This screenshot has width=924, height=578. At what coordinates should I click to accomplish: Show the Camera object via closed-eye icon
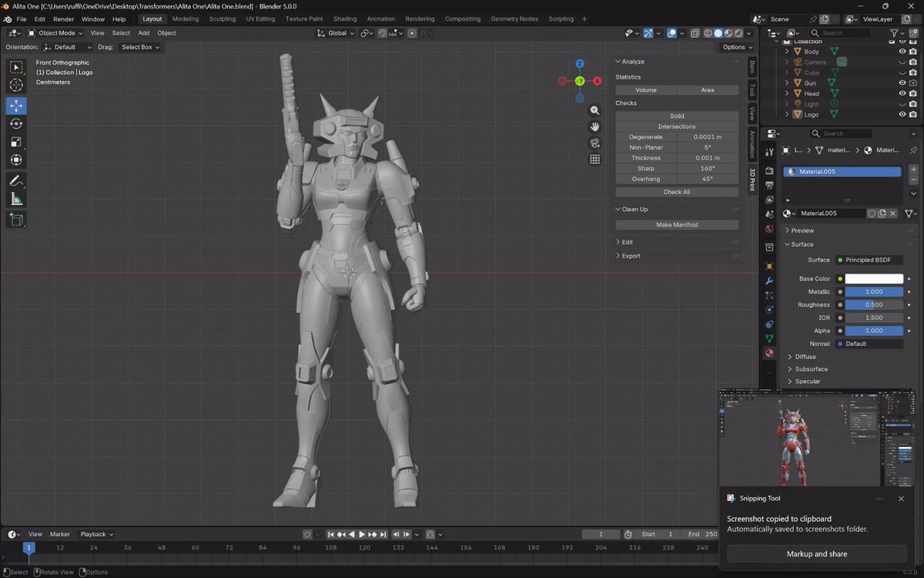(902, 62)
